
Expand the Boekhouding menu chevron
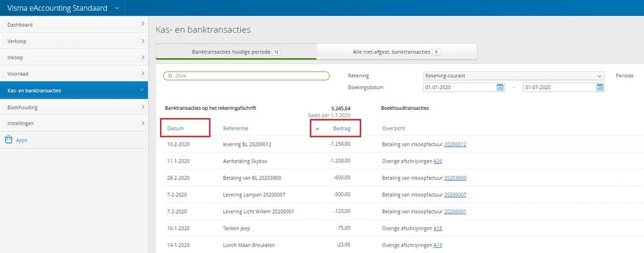tap(143, 106)
